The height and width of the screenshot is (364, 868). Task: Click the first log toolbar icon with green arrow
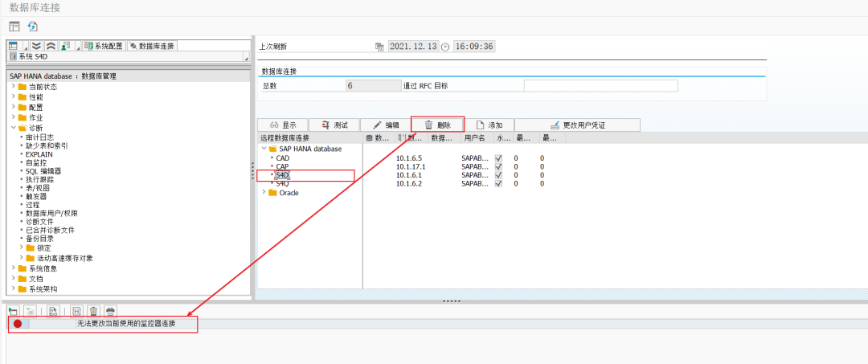[x=14, y=312]
